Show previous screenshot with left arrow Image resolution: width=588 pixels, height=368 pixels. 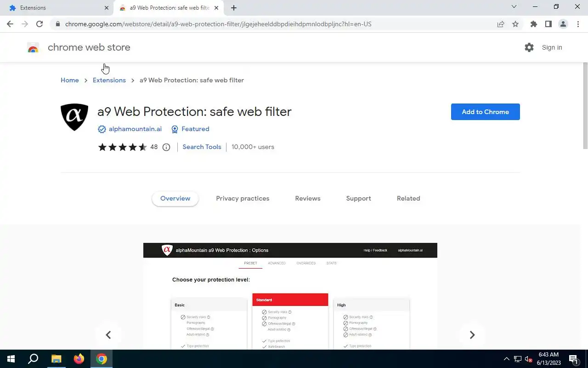click(108, 335)
